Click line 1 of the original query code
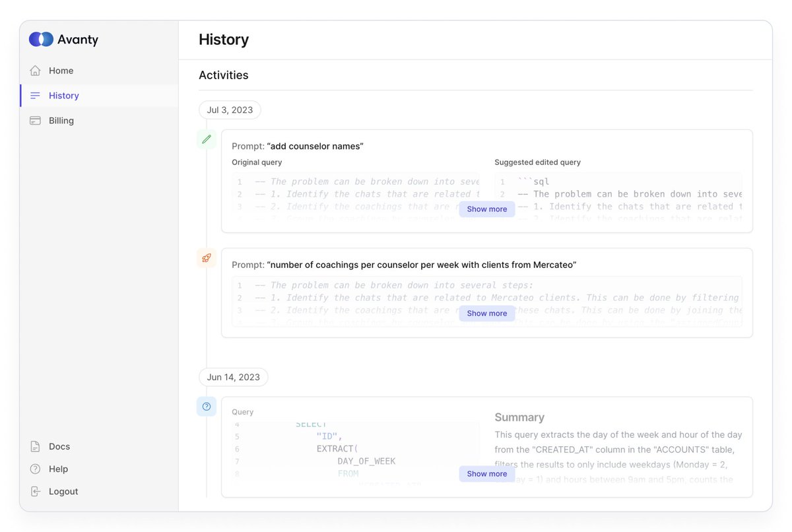The height and width of the screenshot is (532, 792). click(367, 182)
